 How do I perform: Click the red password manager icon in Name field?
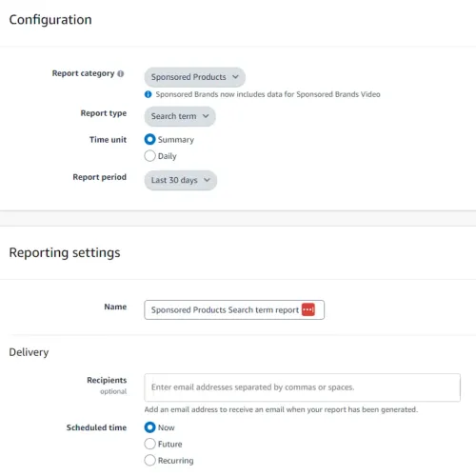tap(308, 309)
